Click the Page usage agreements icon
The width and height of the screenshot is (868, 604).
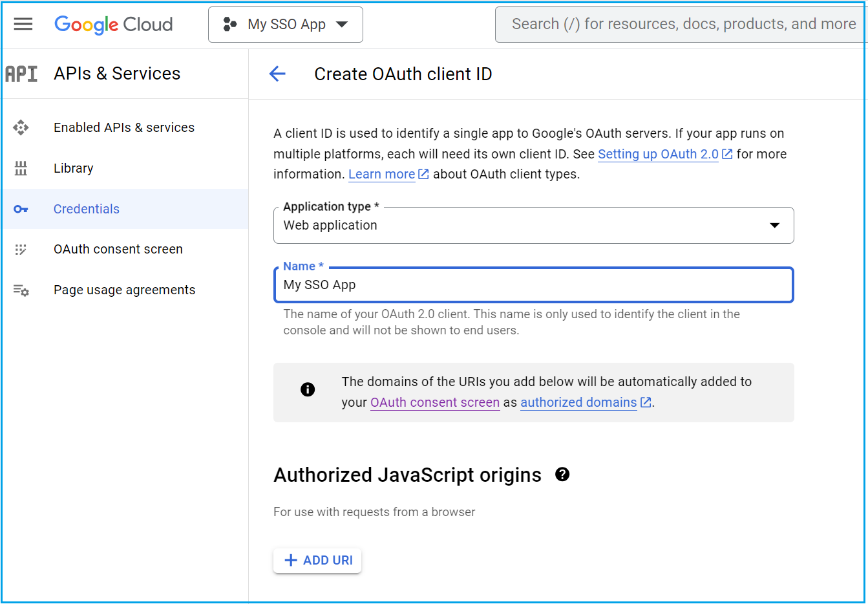[x=21, y=290]
